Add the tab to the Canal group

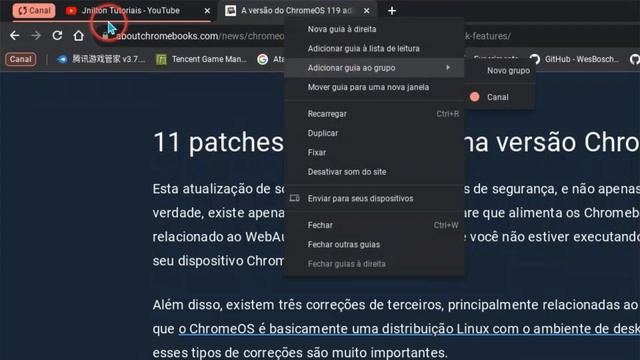click(500, 97)
